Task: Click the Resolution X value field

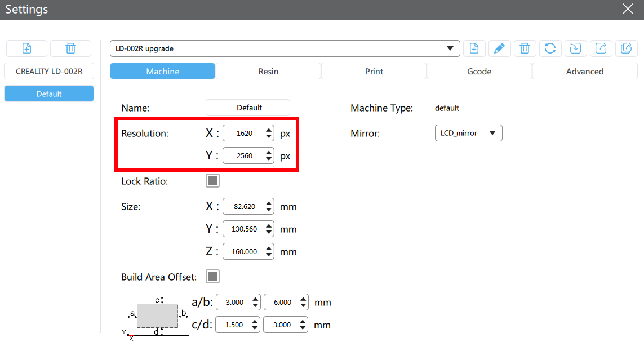Action: pyautogui.click(x=243, y=134)
